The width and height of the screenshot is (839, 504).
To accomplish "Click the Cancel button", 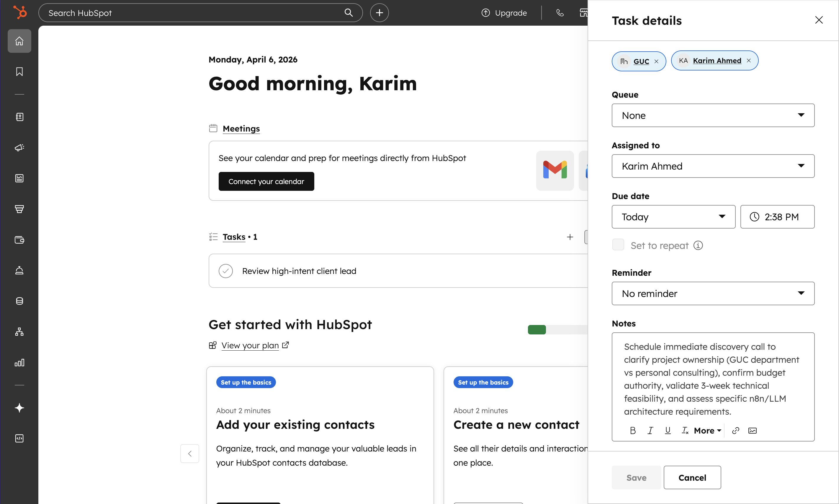I will click(692, 477).
